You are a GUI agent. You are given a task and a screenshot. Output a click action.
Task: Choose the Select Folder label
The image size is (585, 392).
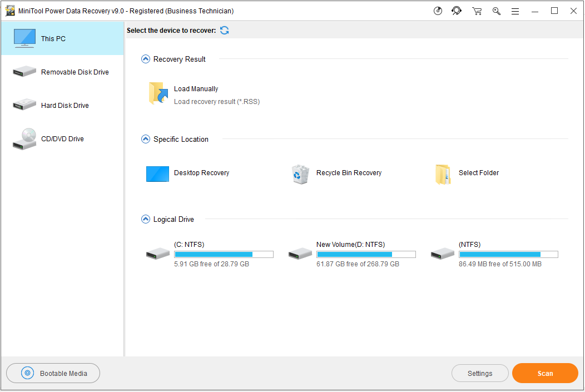coord(479,173)
